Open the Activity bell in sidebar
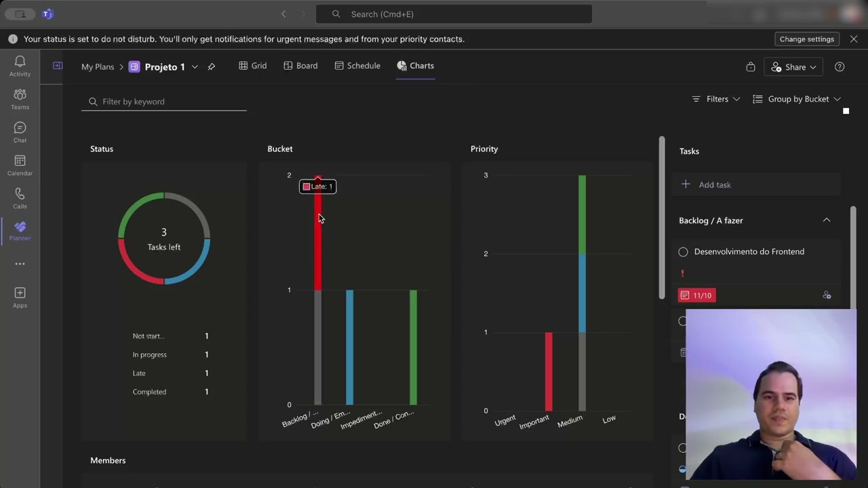The width and height of the screenshot is (868, 488). coord(20,66)
